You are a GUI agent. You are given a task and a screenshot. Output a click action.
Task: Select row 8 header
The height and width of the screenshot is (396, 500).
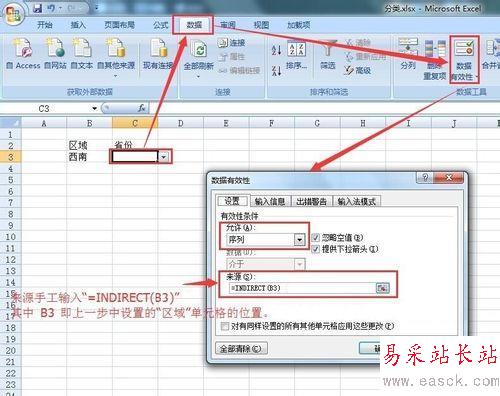click(11, 214)
